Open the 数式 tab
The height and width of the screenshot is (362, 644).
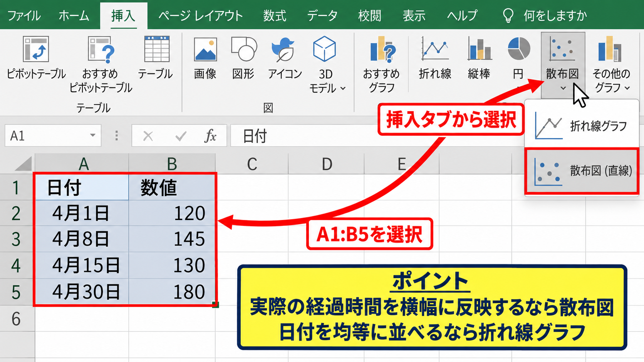click(x=275, y=16)
